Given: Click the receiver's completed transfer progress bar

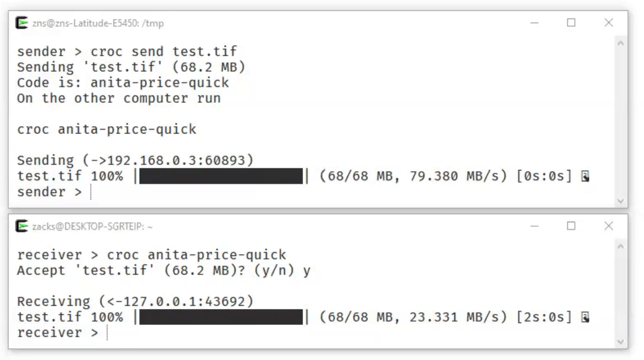Looking at the screenshot, I should (221, 317).
